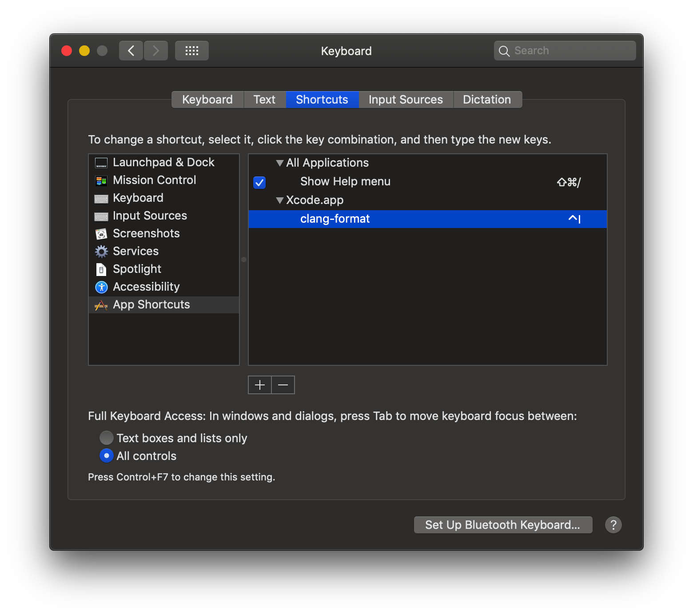Open the Dictation tab
The width and height of the screenshot is (693, 616).
tap(487, 99)
